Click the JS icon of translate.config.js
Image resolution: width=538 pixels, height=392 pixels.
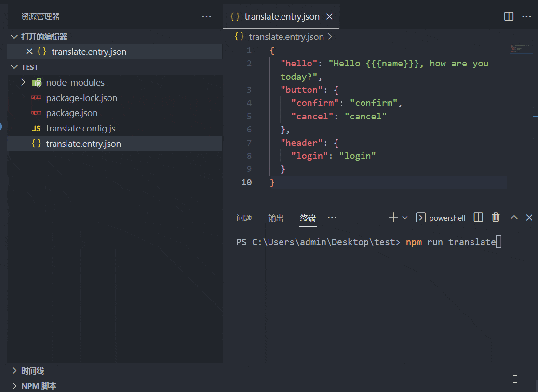36,129
